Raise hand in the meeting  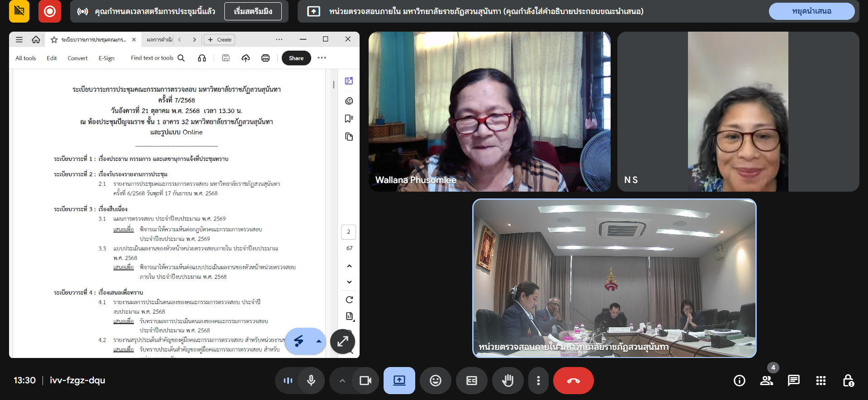[x=508, y=381]
